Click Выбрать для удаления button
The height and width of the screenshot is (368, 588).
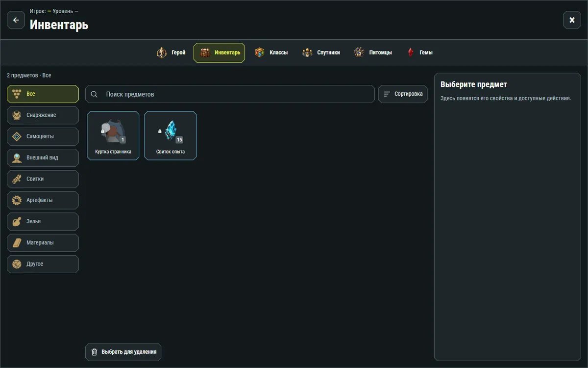[x=123, y=352]
